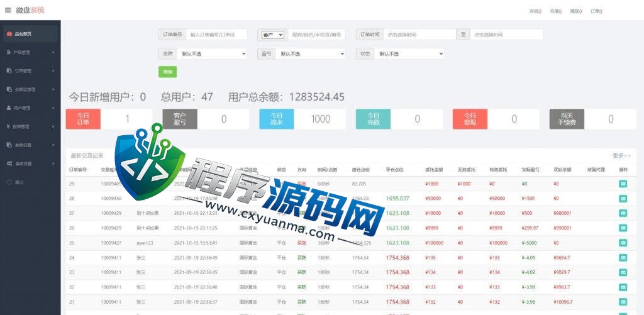Screen dimensions: 644x315
Task: Click the 操作 column header
Action: point(623,170)
